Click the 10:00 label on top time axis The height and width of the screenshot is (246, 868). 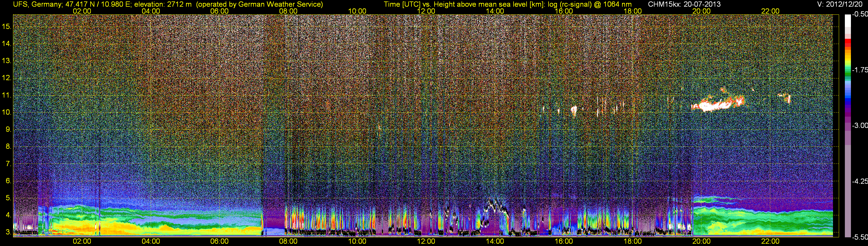[x=357, y=11]
